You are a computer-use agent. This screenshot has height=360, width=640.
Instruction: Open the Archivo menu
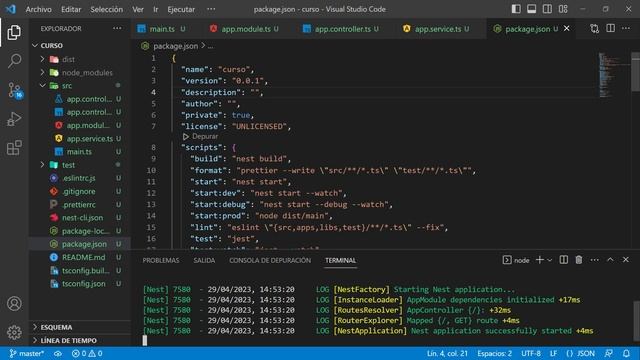coord(39,9)
